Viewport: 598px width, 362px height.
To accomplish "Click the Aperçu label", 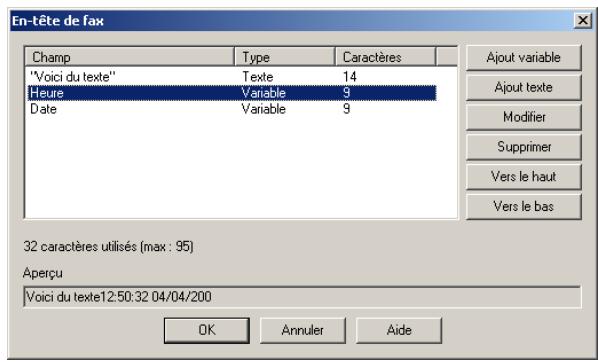I will (43, 273).
